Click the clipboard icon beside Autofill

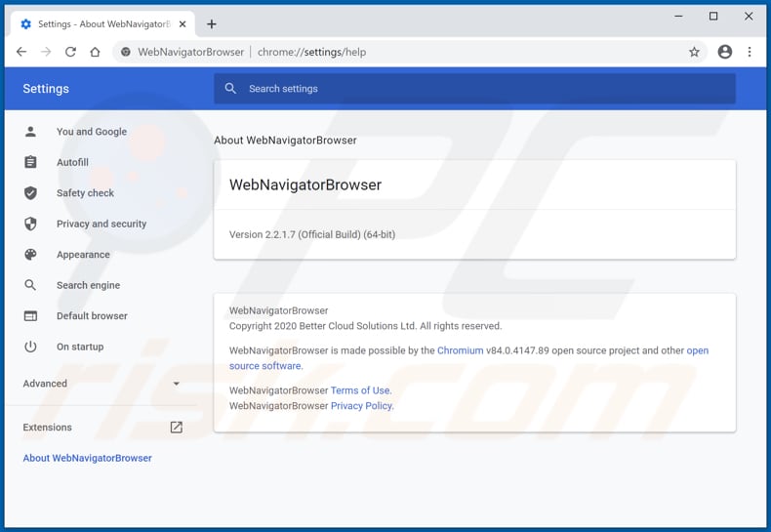coord(30,162)
